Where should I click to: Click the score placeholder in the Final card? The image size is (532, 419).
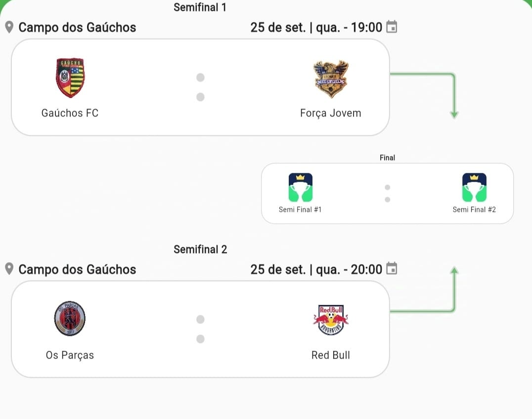coord(388,193)
